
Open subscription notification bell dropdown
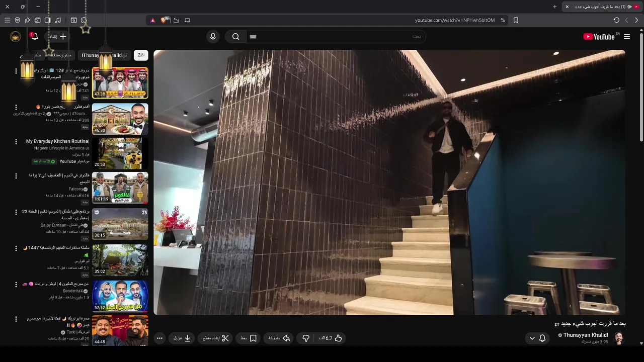point(537,338)
